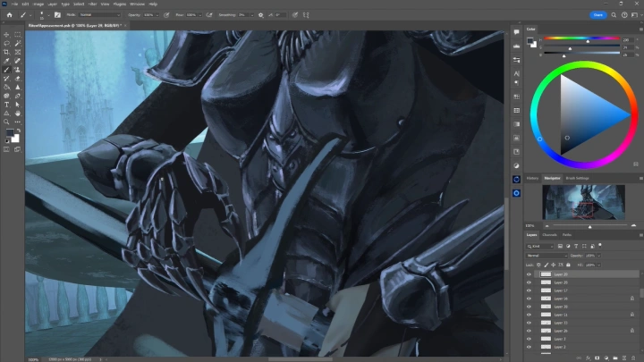Select the History Brush tool
The height and width of the screenshot is (362, 644).
[6, 79]
